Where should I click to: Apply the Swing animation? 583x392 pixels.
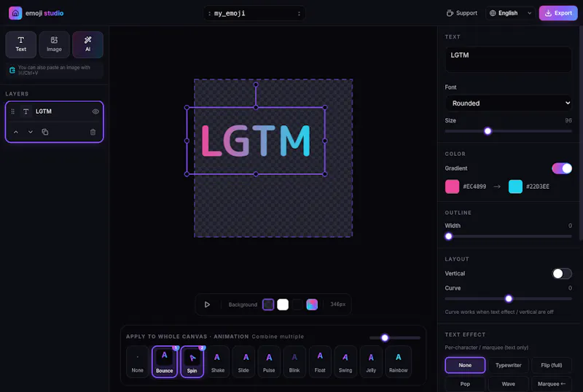tap(345, 362)
